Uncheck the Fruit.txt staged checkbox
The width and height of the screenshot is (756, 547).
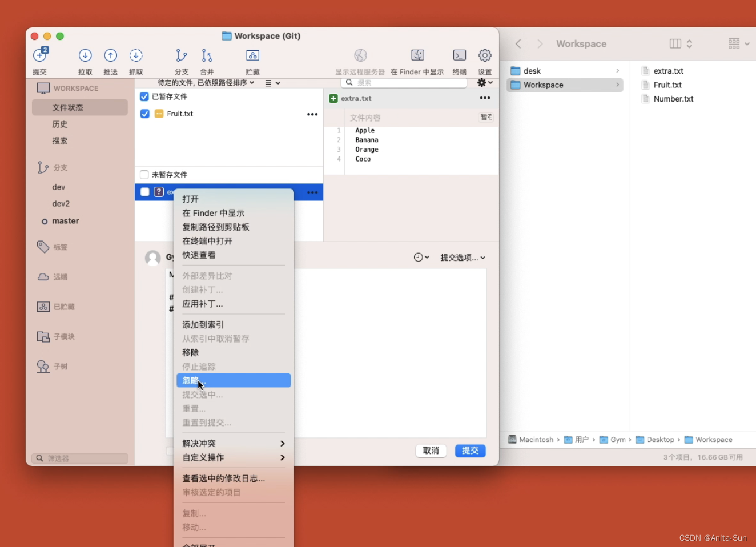[x=145, y=114]
